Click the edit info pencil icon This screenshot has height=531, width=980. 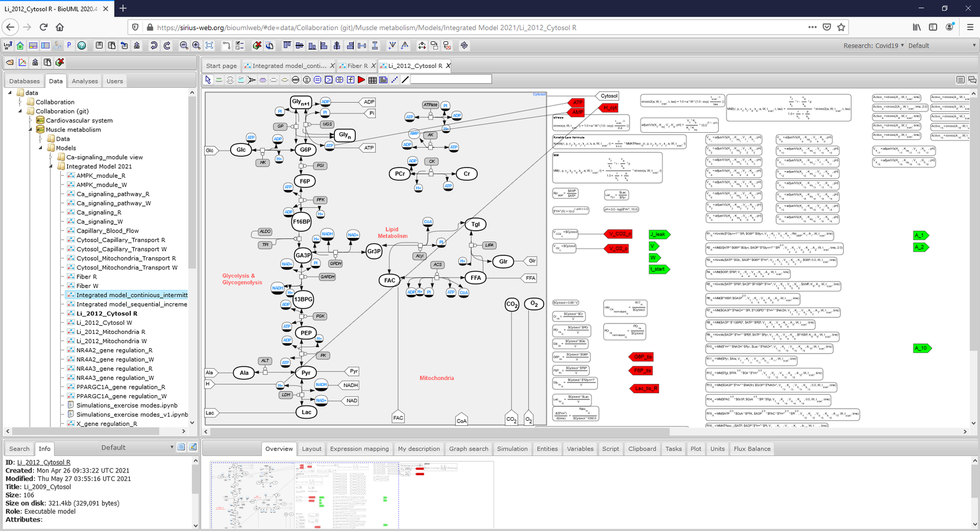(192, 447)
